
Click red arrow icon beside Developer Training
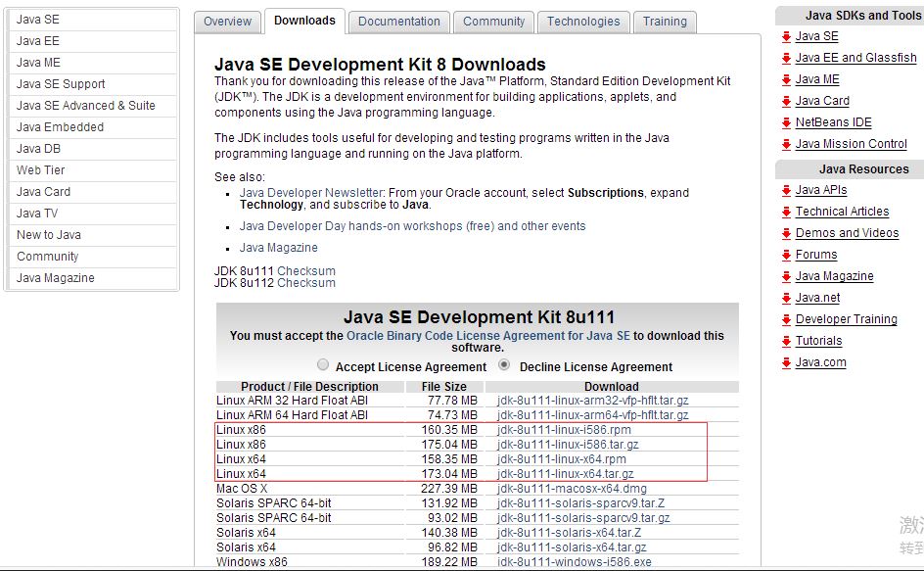coord(786,319)
